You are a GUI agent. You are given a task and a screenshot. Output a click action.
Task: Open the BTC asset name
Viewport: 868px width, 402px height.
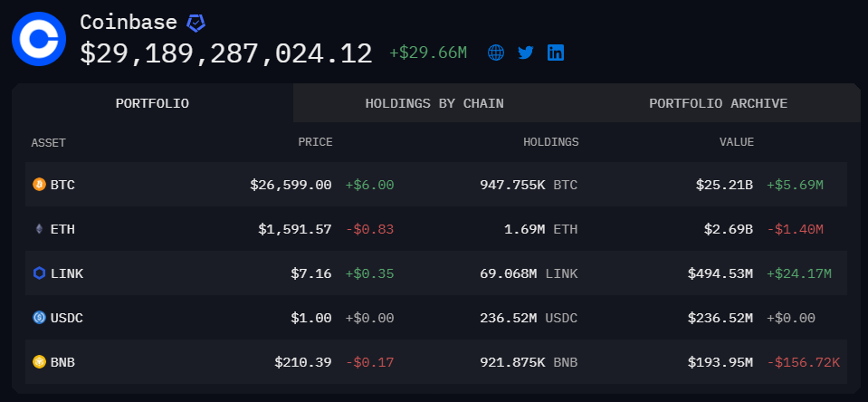tap(62, 185)
